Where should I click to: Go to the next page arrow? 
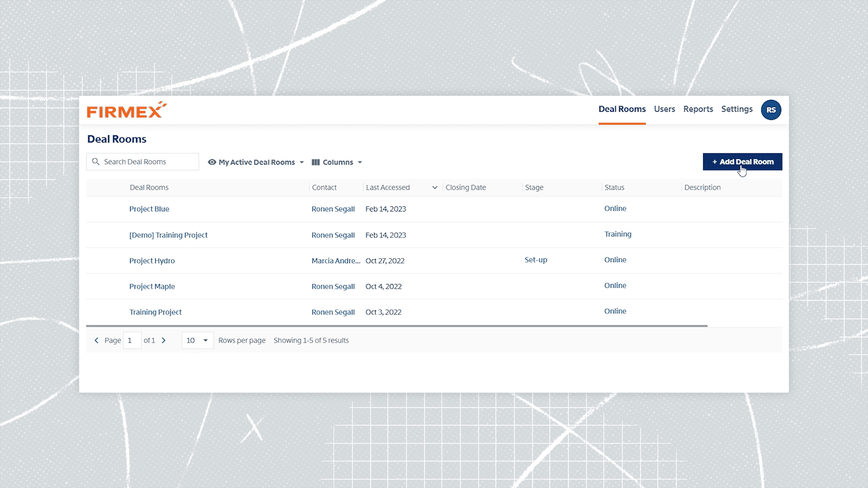tap(164, 340)
